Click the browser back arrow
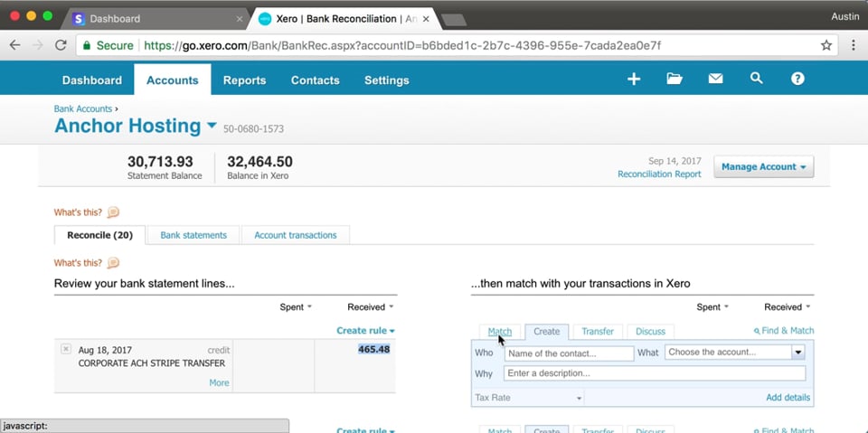 point(15,45)
